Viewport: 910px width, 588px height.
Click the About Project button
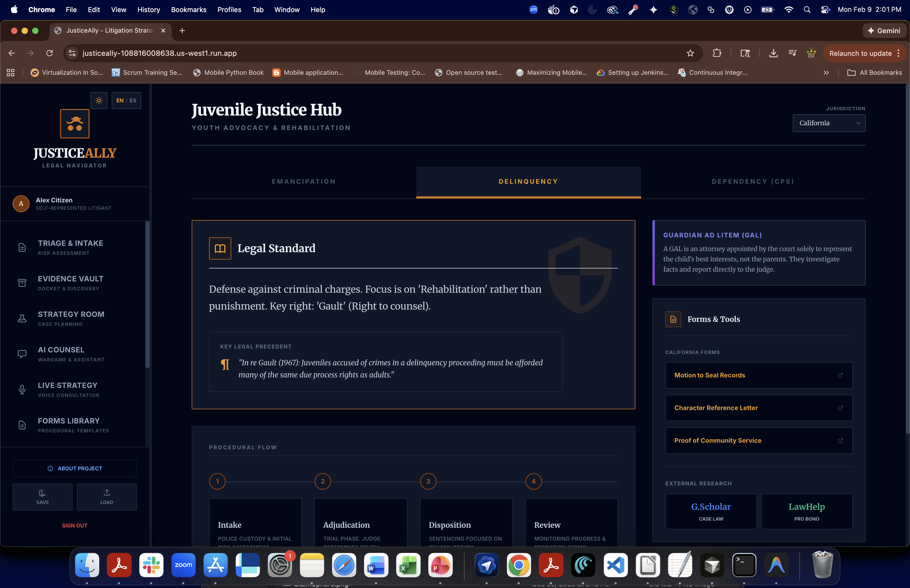pyautogui.click(x=75, y=469)
